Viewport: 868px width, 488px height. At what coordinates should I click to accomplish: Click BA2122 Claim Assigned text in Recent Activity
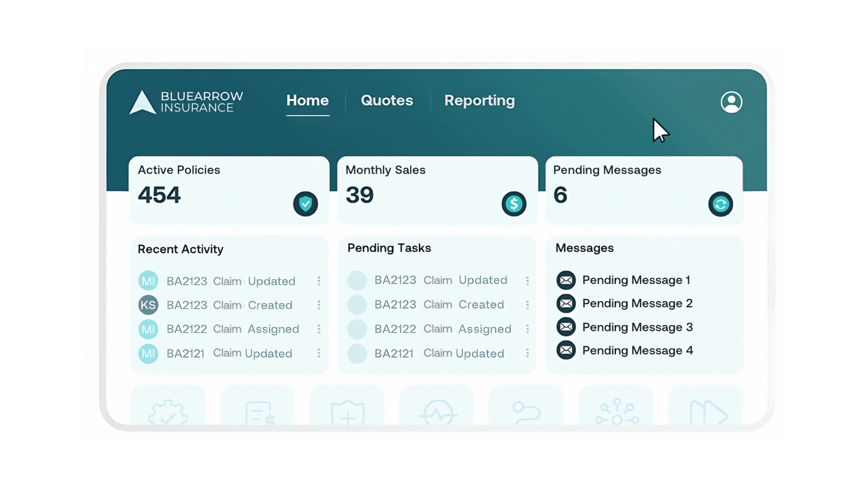point(233,329)
